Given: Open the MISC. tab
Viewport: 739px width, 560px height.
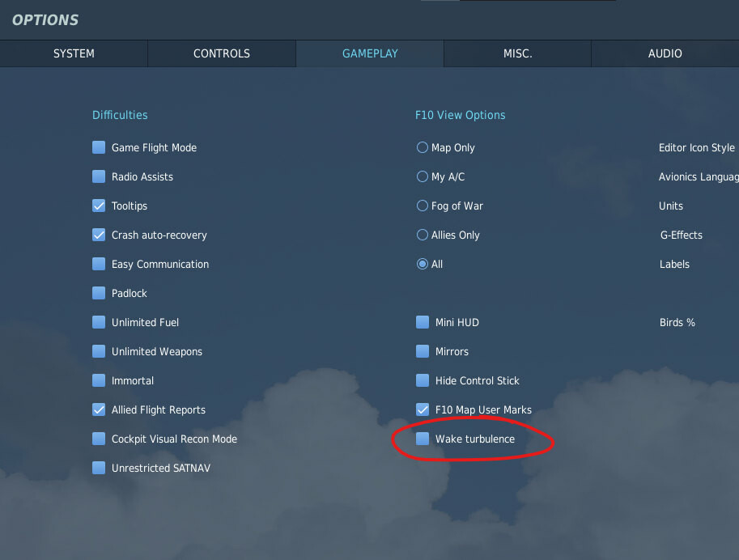Looking at the screenshot, I should [517, 53].
